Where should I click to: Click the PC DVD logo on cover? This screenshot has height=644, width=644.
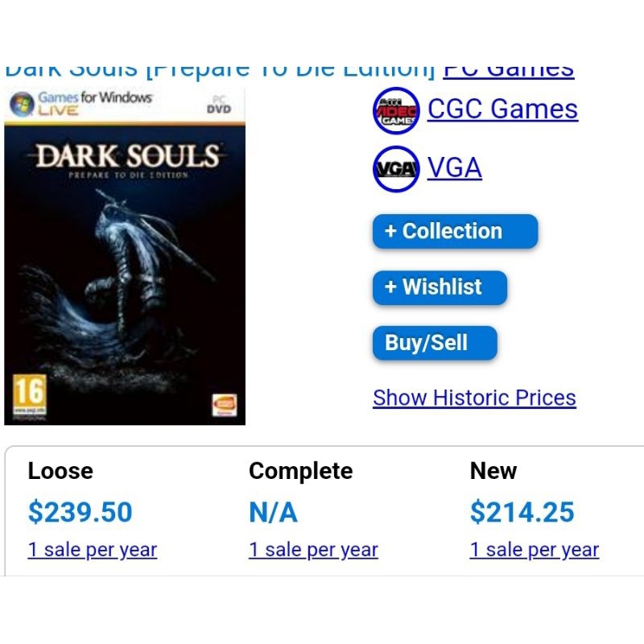[x=218, y=105]
